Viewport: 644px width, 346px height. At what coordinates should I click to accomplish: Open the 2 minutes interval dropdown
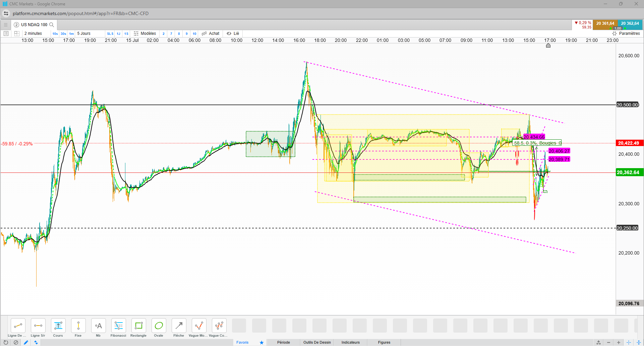coord(33,33)
